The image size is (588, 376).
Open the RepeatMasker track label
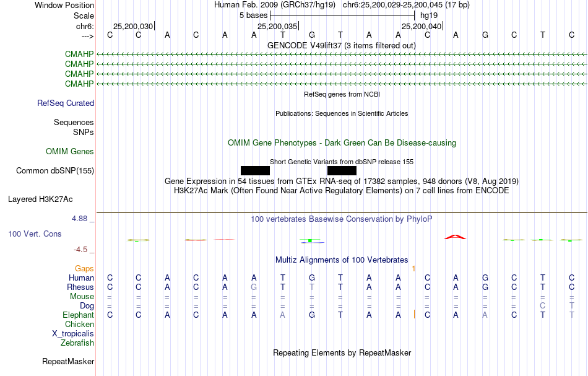(68, 361)
